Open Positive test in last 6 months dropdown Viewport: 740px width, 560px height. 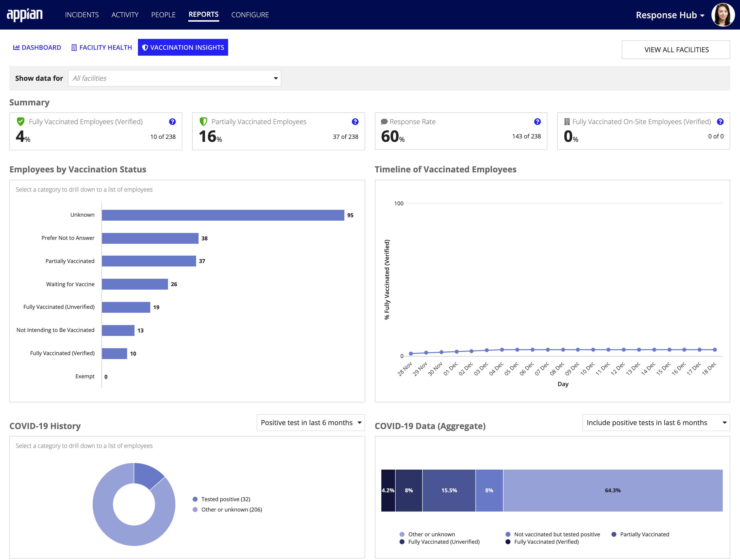click(311, 423)
